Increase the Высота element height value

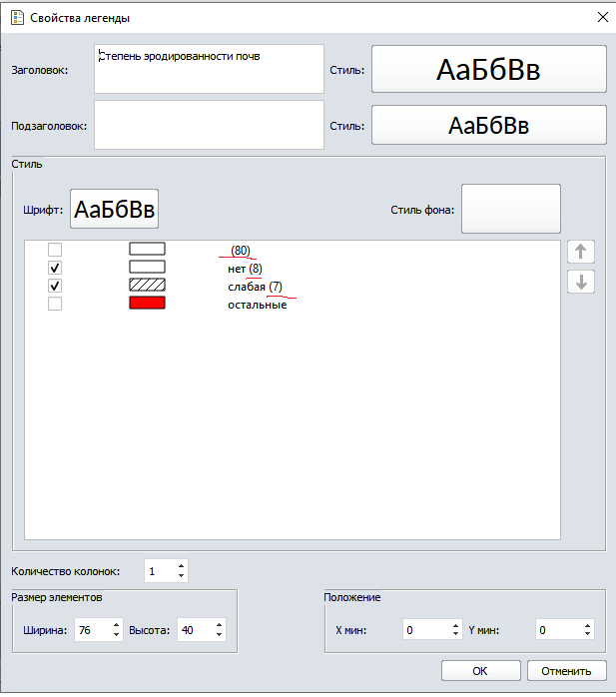click(x=219, y=625)
